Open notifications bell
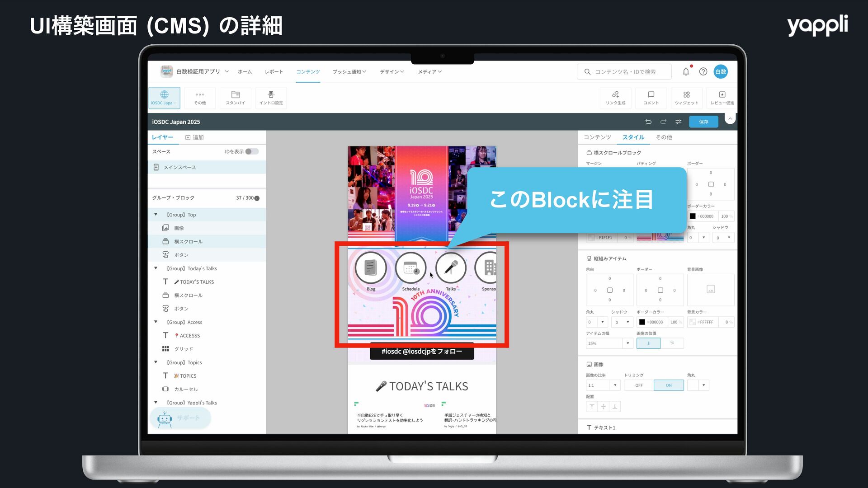The width and height of the screenshot is (868, 488). coord(686,71)
